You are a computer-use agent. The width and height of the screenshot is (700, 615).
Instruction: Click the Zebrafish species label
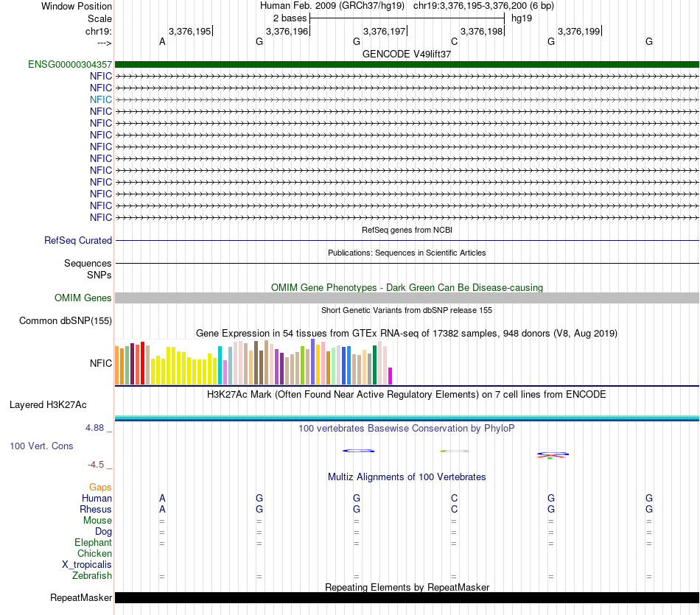pos(92,576)
